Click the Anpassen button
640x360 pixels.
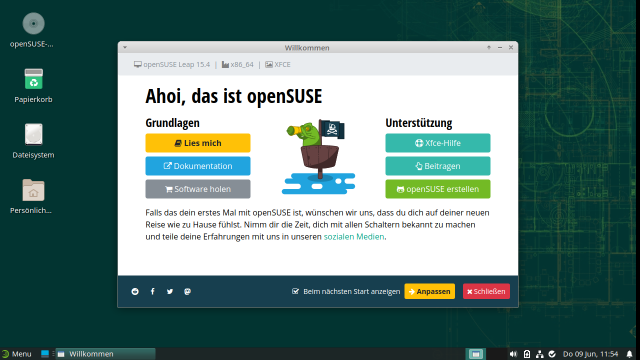(429, 291)
